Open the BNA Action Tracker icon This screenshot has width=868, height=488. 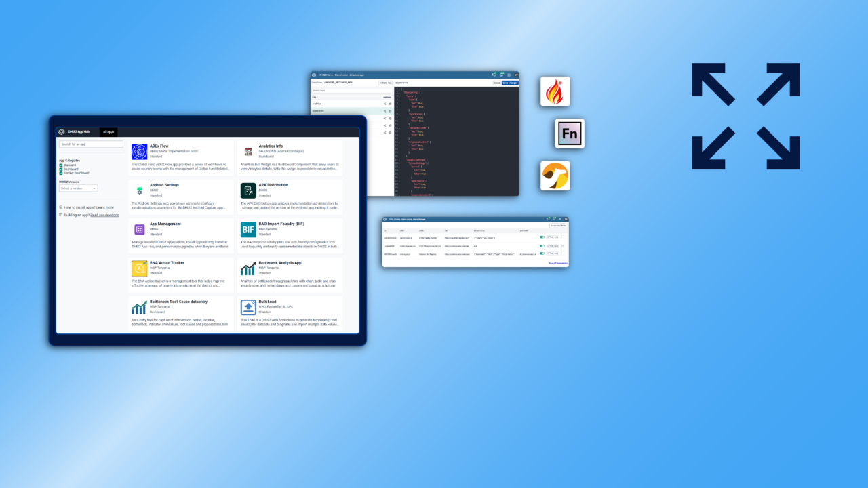tap(139, 268)
